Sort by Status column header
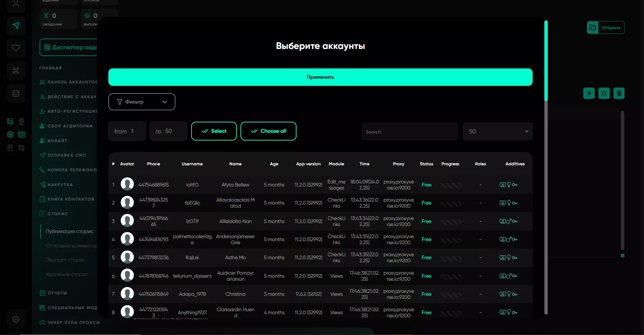The image size is (644, 335). (426, 164)
